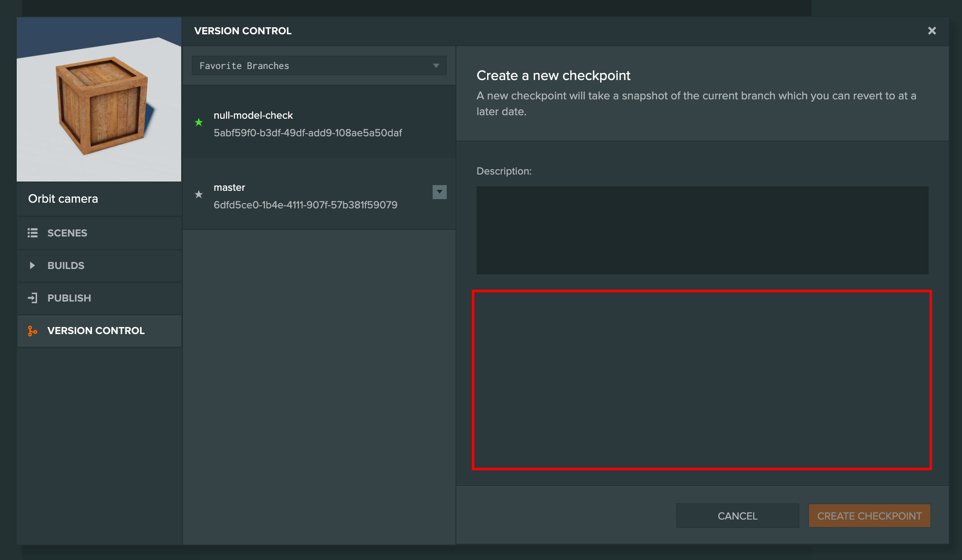Image resolution: width=962 pixels, height=560 pixels.
Task: Close the Version Control dialog with the X
Action: pos(932,30)
